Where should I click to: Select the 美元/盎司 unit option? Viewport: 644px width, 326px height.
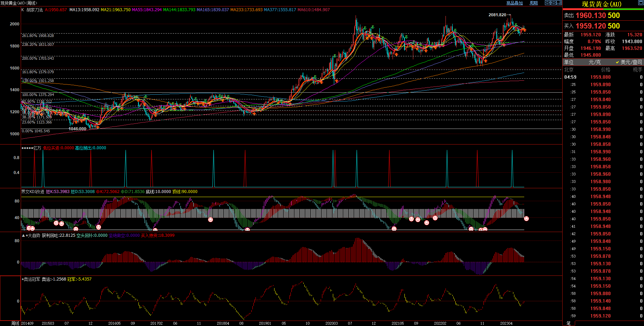point(631,62)
